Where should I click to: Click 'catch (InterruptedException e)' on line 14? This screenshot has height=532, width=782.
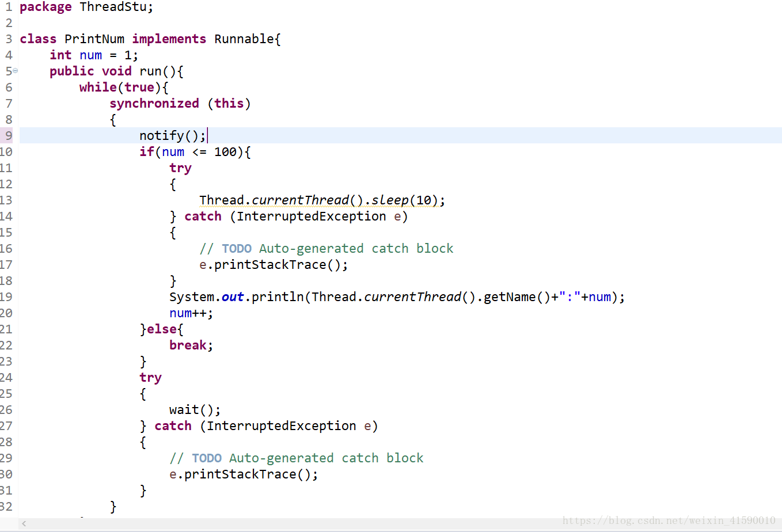click(x=296, y=216)
